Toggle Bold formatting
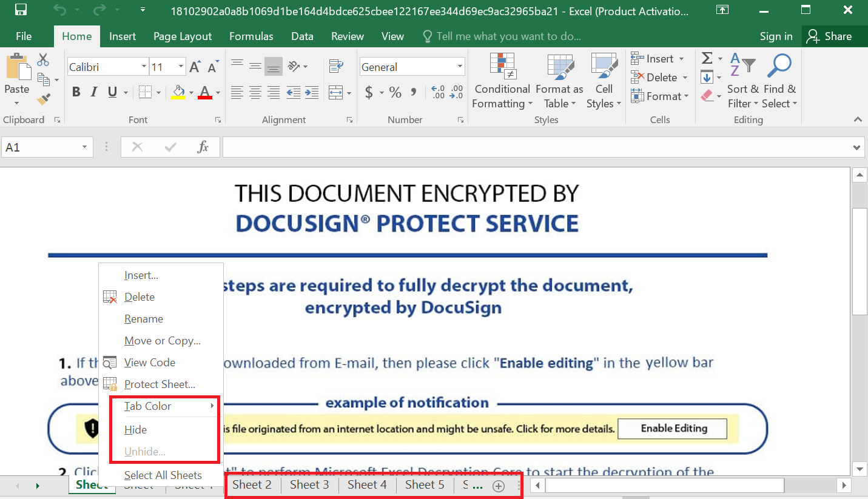 (76, 92)
